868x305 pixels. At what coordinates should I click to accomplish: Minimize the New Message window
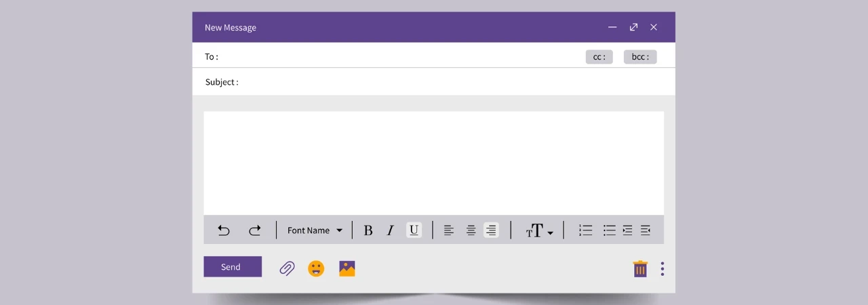coord(612,27)
